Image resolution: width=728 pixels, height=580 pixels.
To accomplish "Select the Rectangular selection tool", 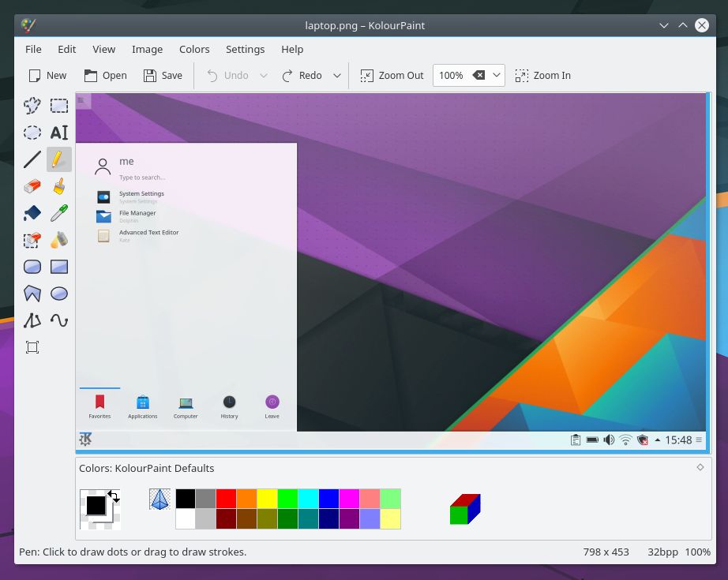I will click(59, 105).
